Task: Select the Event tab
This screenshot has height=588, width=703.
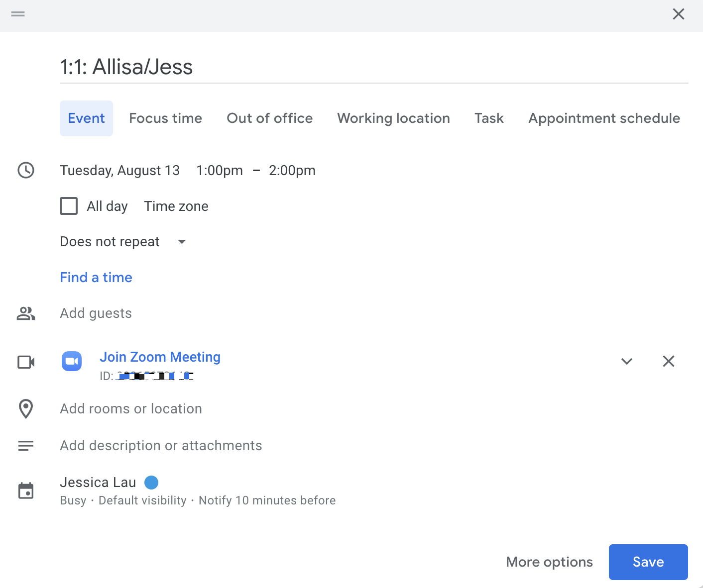Action: point(86,118)
